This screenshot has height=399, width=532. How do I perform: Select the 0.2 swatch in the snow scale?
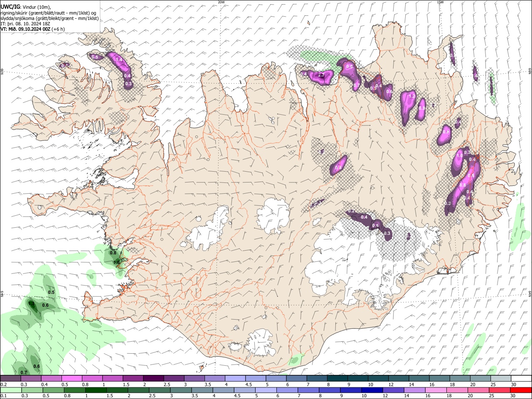10,379
